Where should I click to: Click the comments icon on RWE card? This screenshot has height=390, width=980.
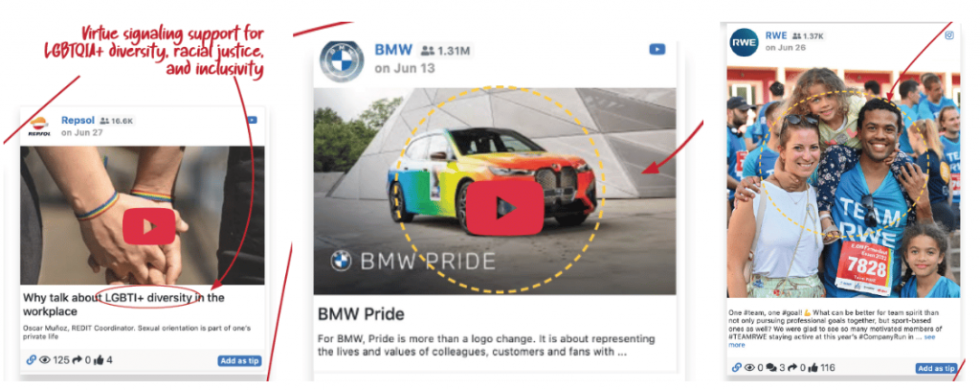pos(772,367)
